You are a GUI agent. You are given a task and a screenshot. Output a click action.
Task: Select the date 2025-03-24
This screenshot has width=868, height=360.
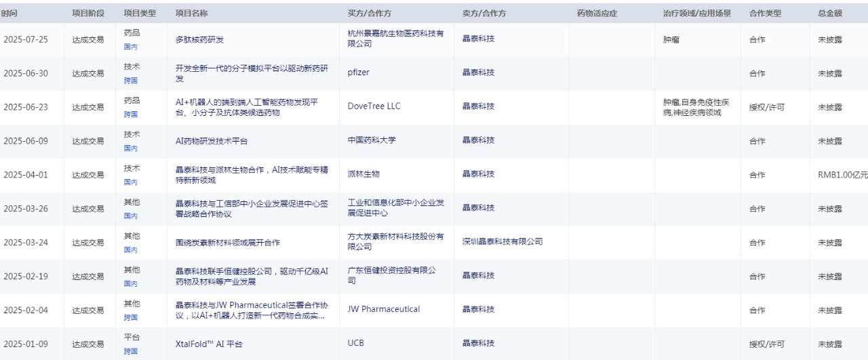pos(26,243)
